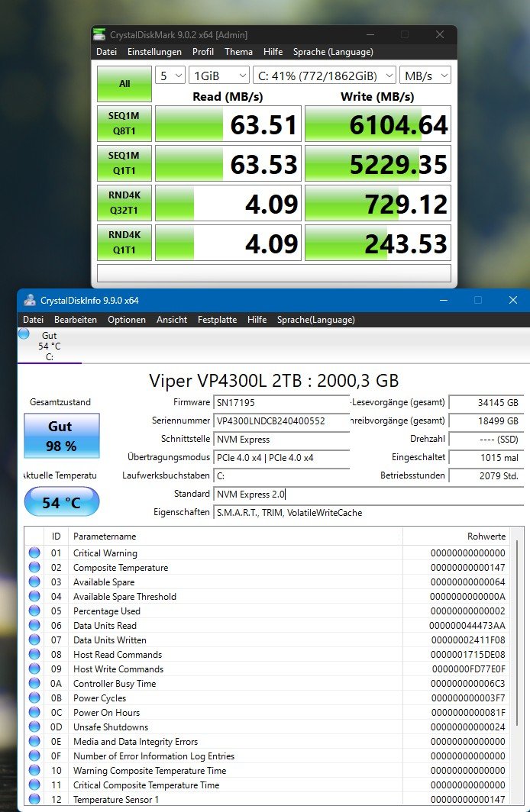Start the SEQ1M Q1T1 test

click(x=124, y=163)
